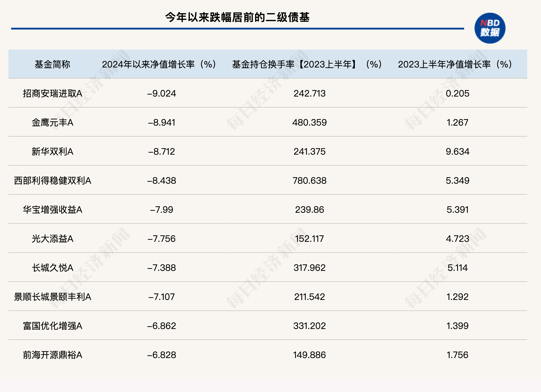Click turnover rate 480.359
541x392 pixels.
(309, 122)
